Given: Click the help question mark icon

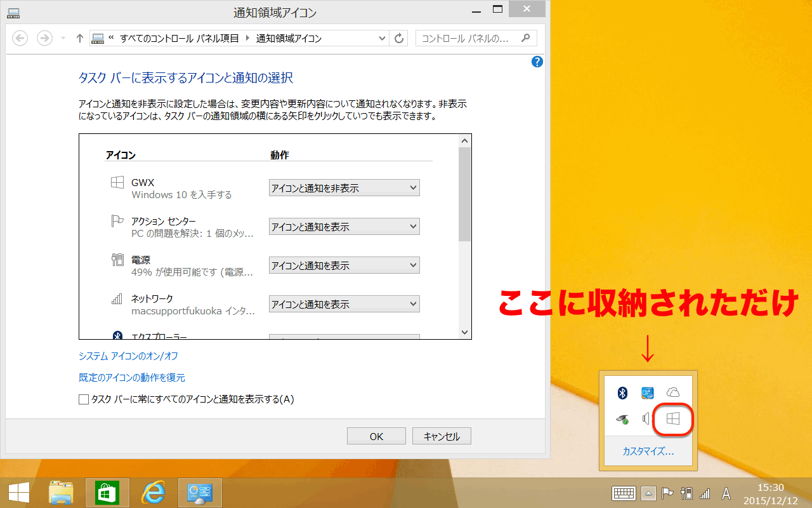Looking at the screenshot, I should coord(537,62).
